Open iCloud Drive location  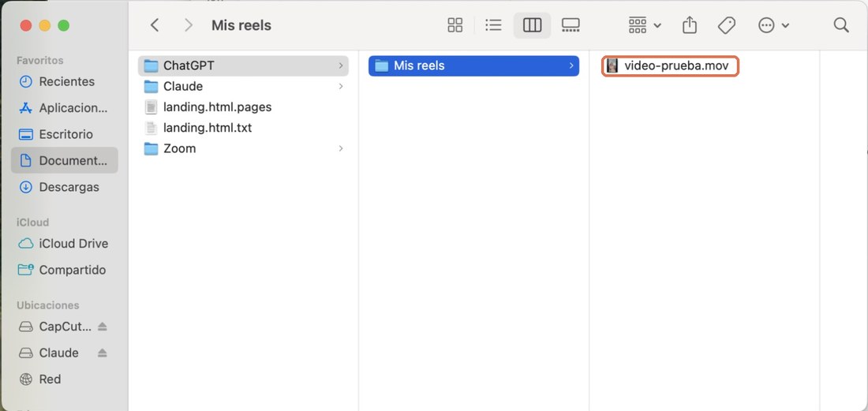(64, 244)
